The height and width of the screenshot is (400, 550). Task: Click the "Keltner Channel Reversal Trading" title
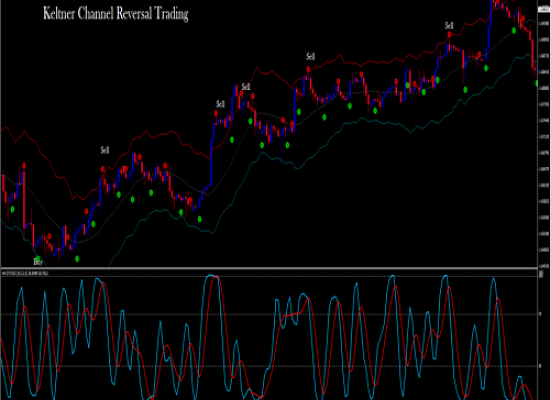pyautogui.click(x=116, y=14)
